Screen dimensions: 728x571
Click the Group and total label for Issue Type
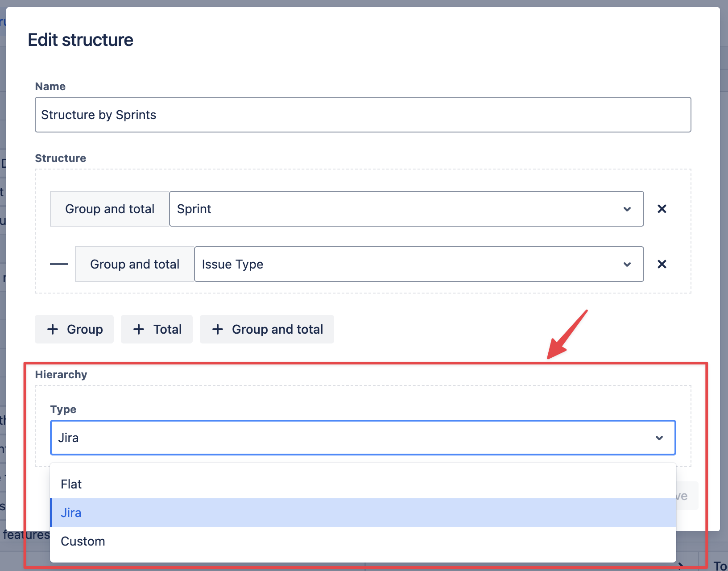(x=135, y=264)
